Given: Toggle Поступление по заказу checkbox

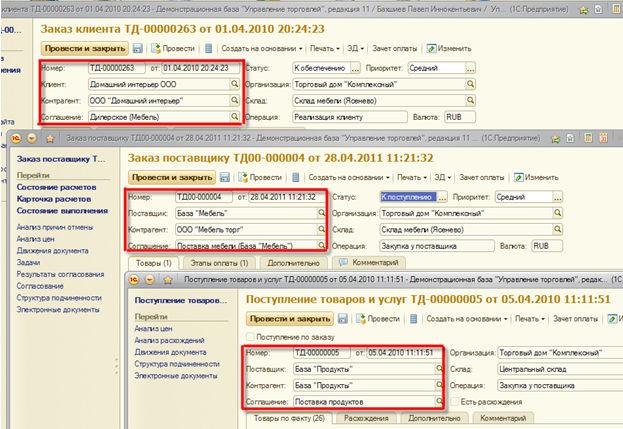Looking at the screenshot, I should [250, 337].
